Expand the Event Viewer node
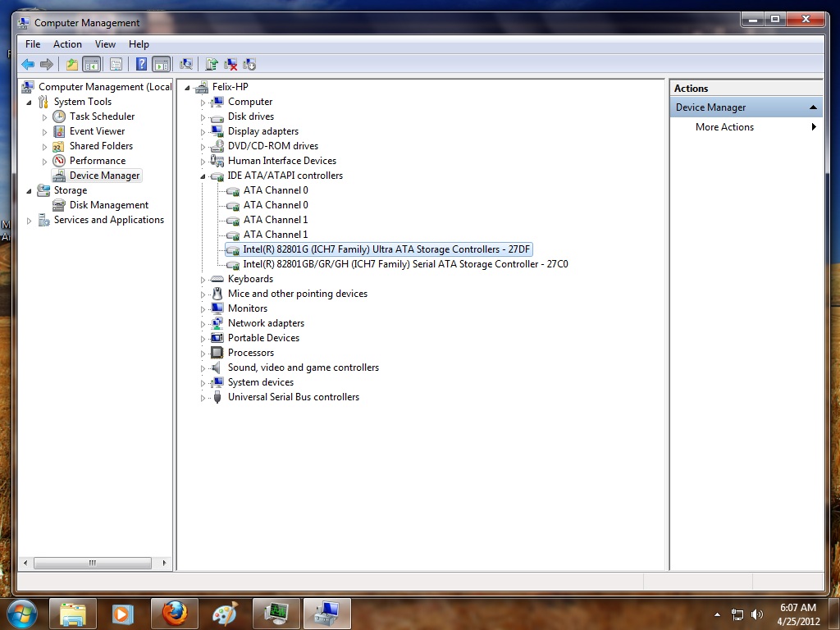The width and height of the screenshot is (840, 630). pos(44,132)
